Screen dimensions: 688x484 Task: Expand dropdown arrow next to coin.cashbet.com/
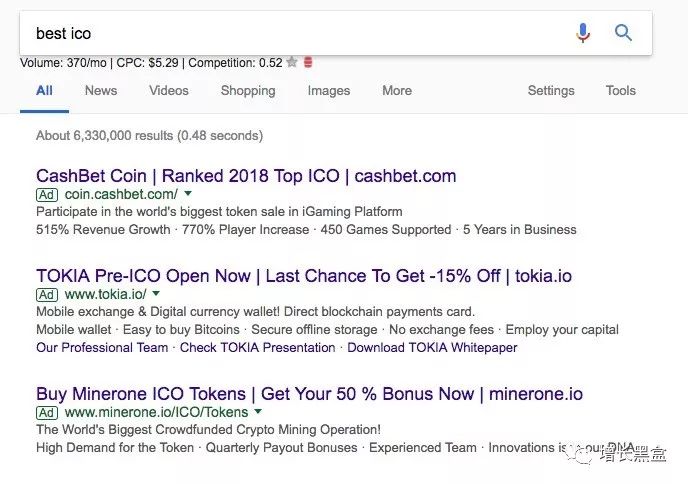coord(188,193)
